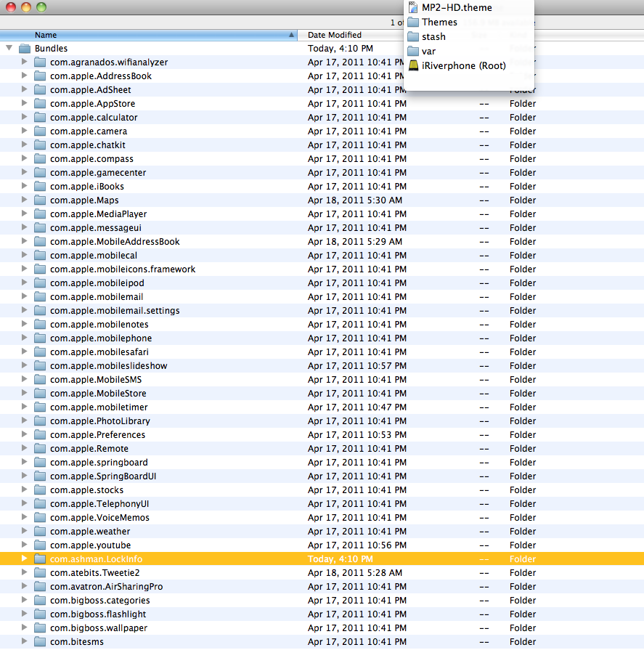This screenshot has height=650, width=644.
Task: Expand com.apple.mobilesafari disclosure triangle
Action: click(x=25, y=352)
